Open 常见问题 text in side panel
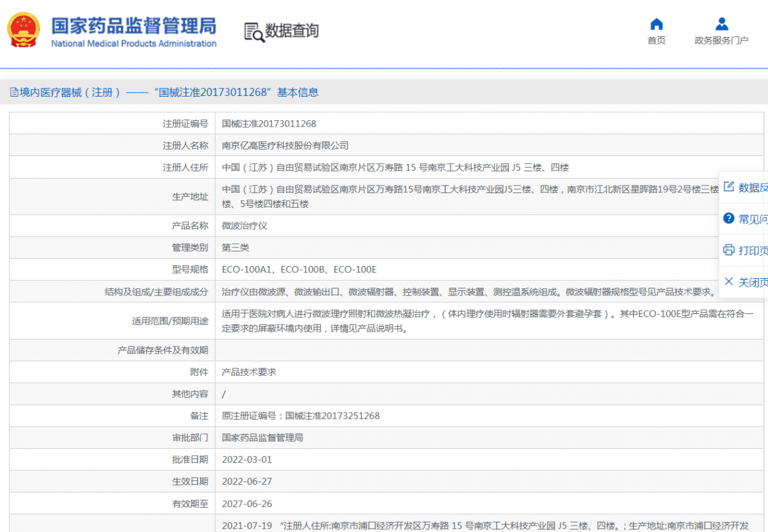Screen dimensions: 768x532 coord(753,219)
